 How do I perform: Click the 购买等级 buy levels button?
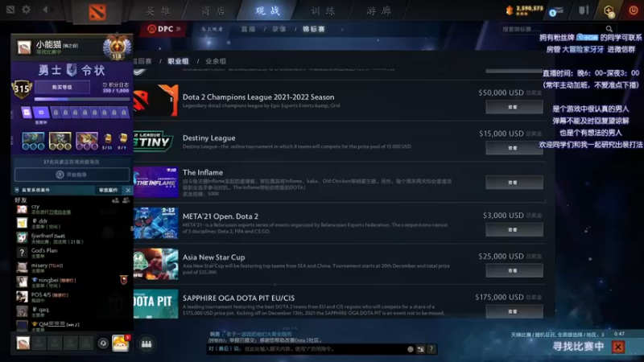(62, 87)
